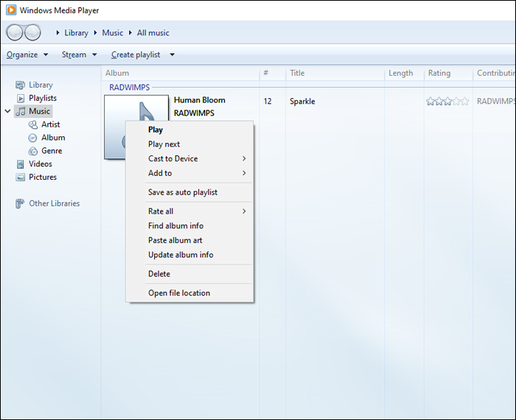Choose Delete in the context menu
Viewport: 516px width, 420px height.
pos(189,273)
